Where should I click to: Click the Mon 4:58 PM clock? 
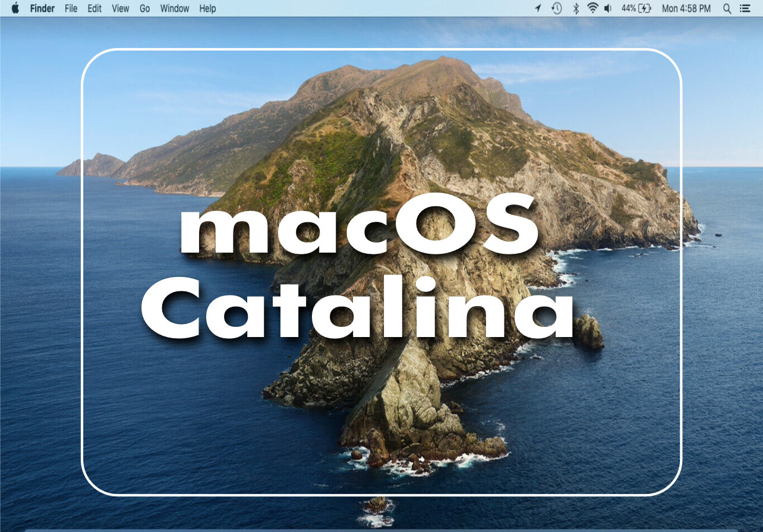[x=686, y=8]
